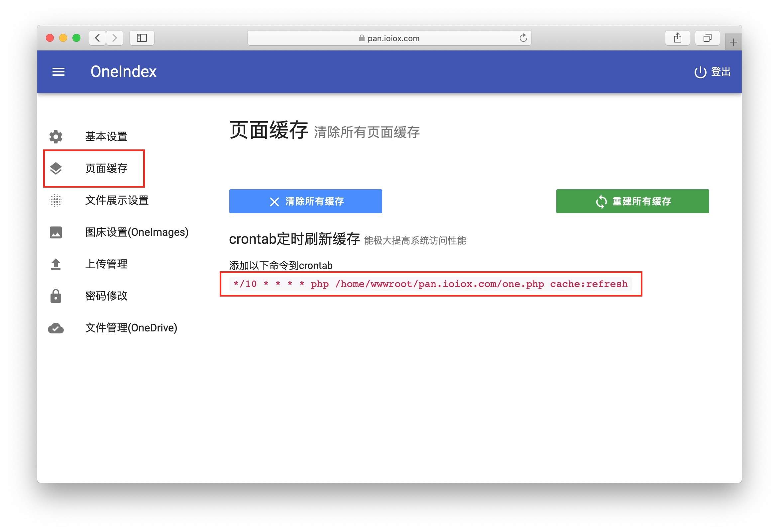Click the layers icon for page cache
This screenshot has width=779, height=532.
tap(56, 168)
